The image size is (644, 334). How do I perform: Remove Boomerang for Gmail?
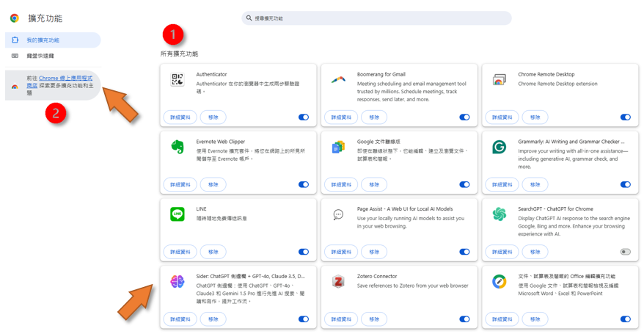coord(374,117)
